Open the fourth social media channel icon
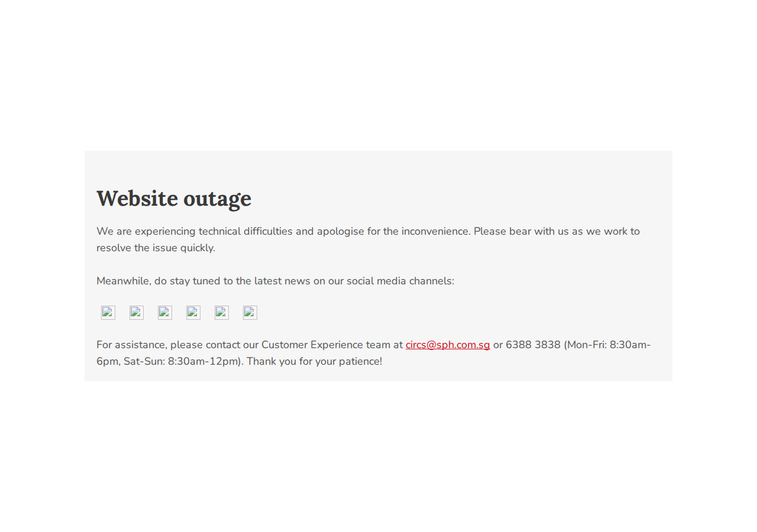The height and width of the screenshot is (532, 757). [193, 313]
